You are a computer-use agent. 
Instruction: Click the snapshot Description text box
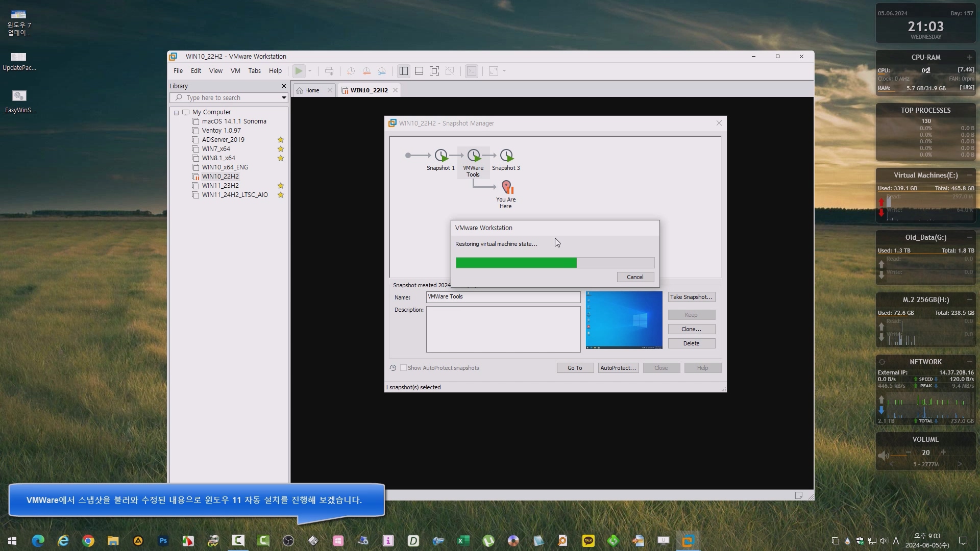click(503, 329)
